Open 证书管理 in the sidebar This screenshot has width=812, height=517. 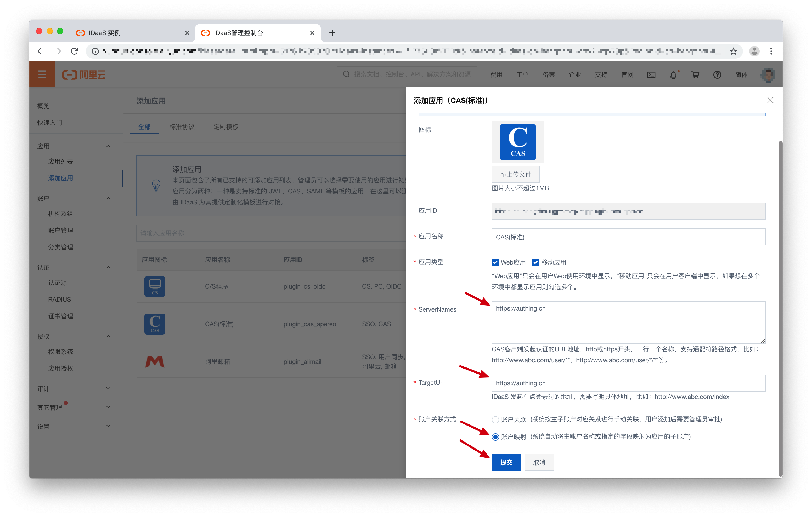pos(61,316)
